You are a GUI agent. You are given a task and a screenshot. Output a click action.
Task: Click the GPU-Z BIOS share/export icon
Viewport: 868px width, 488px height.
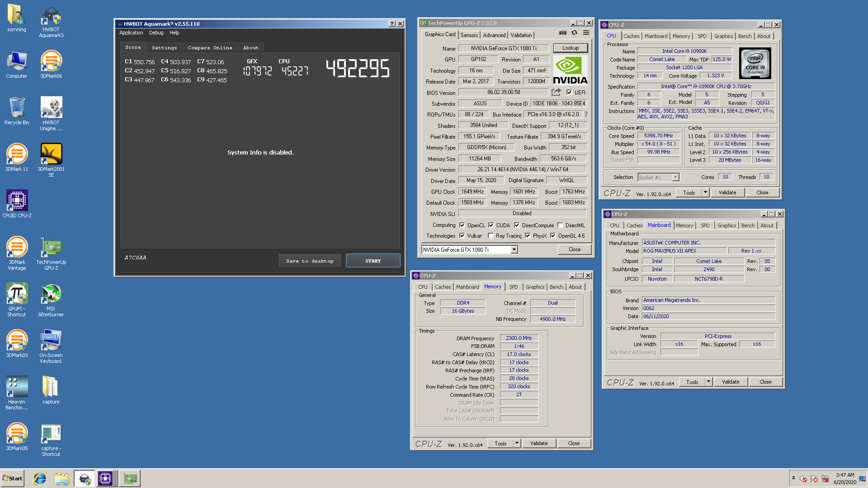pyautogui.click(x=556, y=92)
